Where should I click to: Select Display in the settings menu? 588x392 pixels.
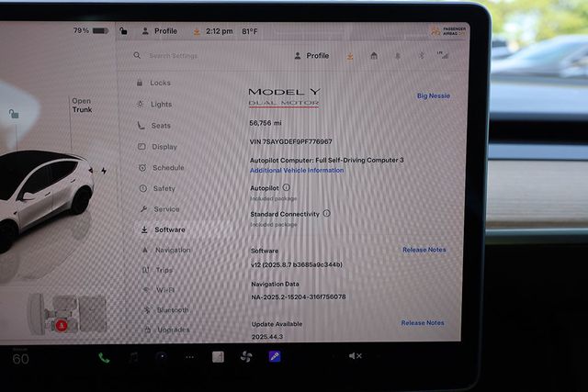(164, 147)
